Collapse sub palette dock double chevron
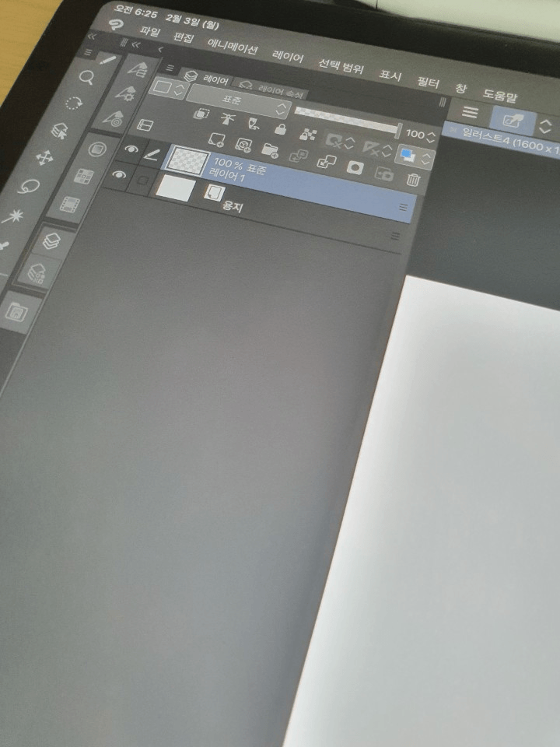 pyautogui.click(x=136, y=45)
